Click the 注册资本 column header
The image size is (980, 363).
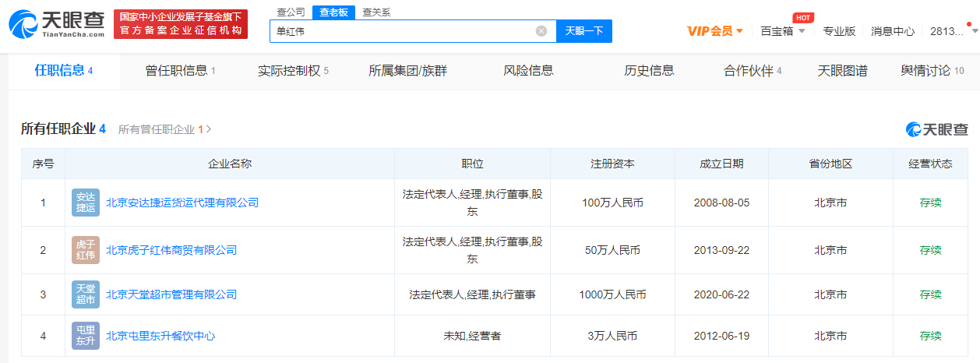coord(612,164)
